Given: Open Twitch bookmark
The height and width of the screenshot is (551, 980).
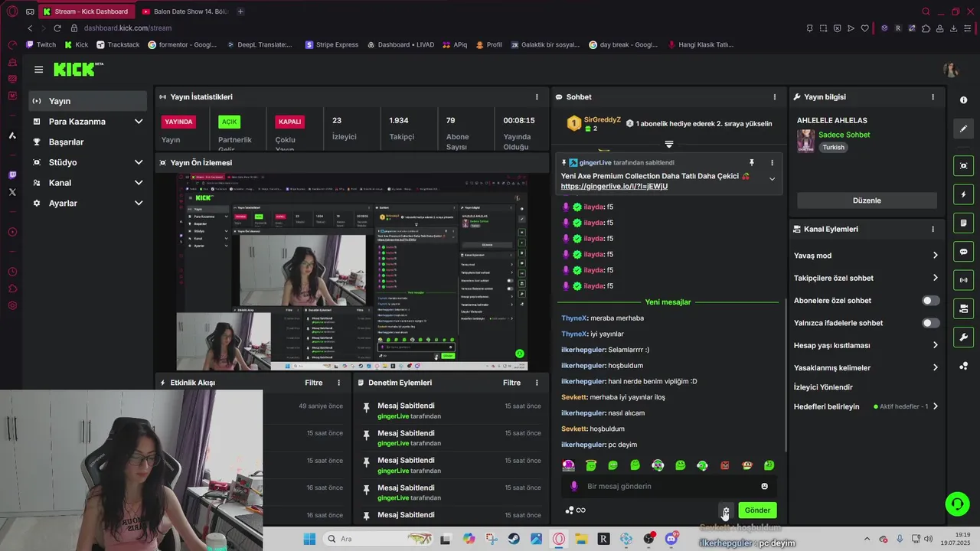Looking at the screenshot, I should coord(41,44).
